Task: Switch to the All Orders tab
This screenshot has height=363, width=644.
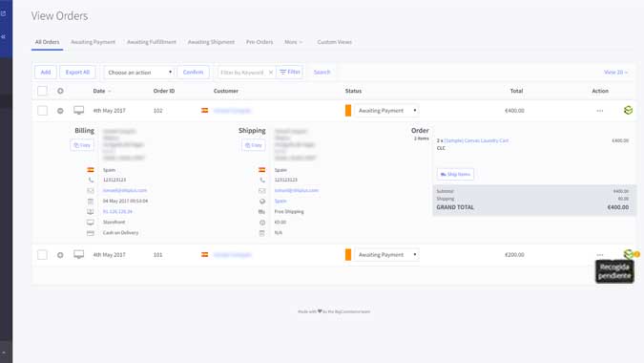Action: click(48, 42)
